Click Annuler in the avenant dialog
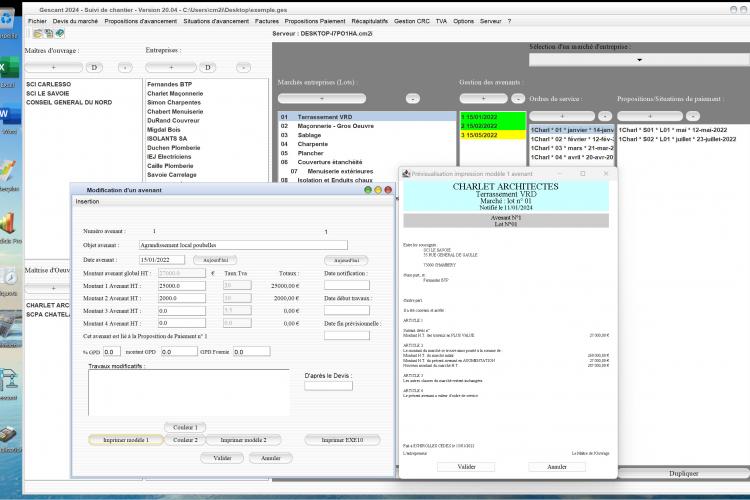Viewport: 750px width, 500px height. [x=271, y=458]
